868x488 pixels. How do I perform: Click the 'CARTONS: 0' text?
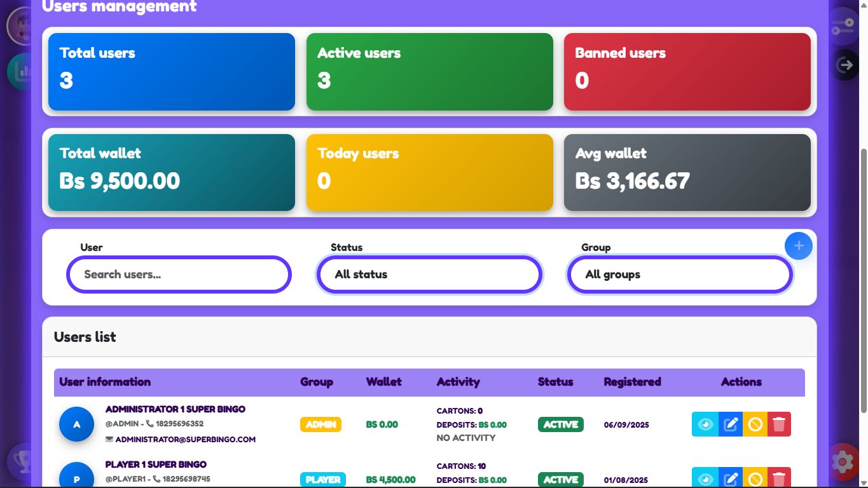pyautogui.click(x=460, y=410)
